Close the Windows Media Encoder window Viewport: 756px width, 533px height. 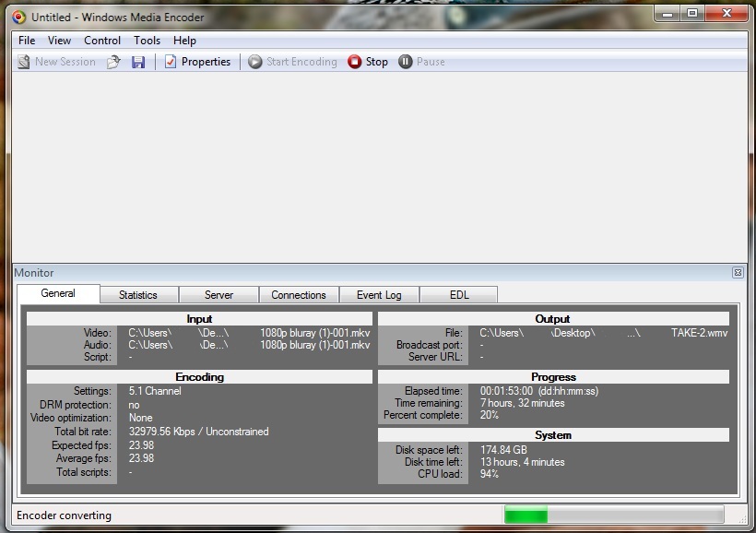(726, 14)
